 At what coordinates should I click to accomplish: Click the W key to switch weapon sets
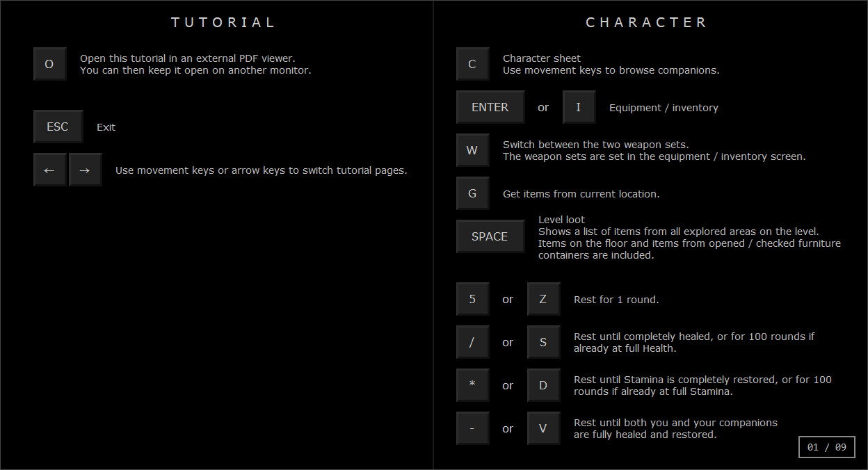472,150
